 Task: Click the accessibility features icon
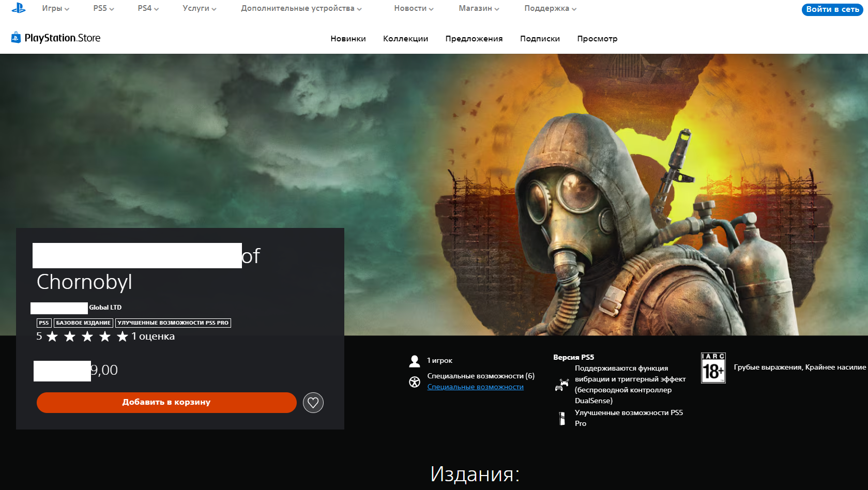click(x=415, y=382)
